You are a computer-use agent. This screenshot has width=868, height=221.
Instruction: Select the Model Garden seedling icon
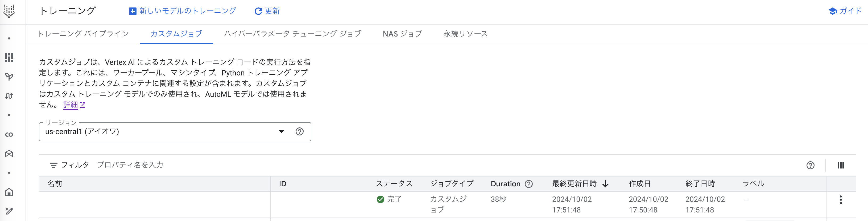(x=9, y=77)
